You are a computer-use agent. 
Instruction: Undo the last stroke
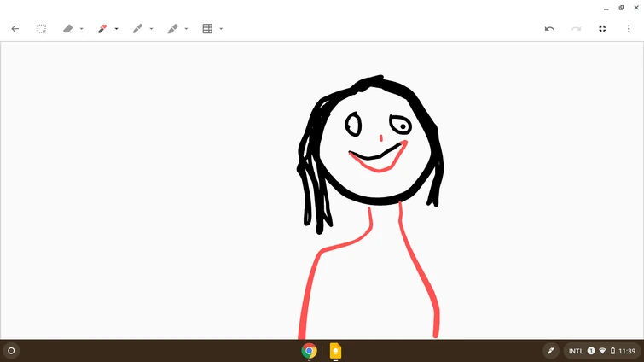[549, 28]
